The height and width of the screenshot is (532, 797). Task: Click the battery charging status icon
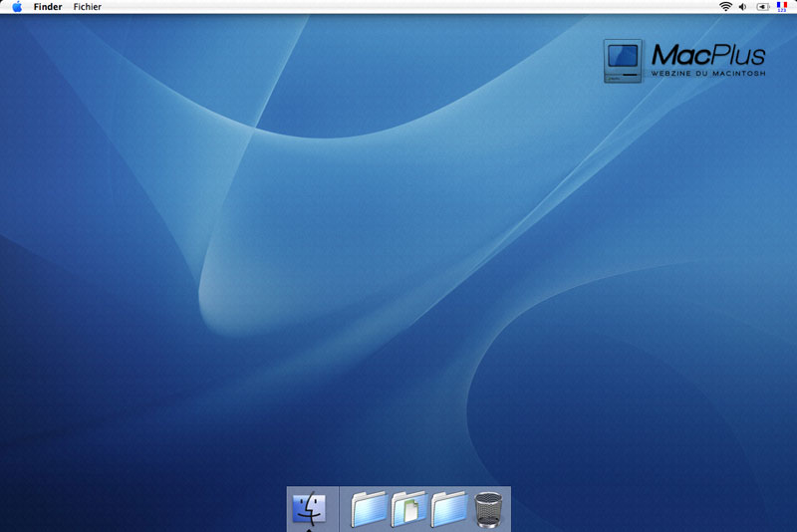pyautogui.click(x=762, y=7)
